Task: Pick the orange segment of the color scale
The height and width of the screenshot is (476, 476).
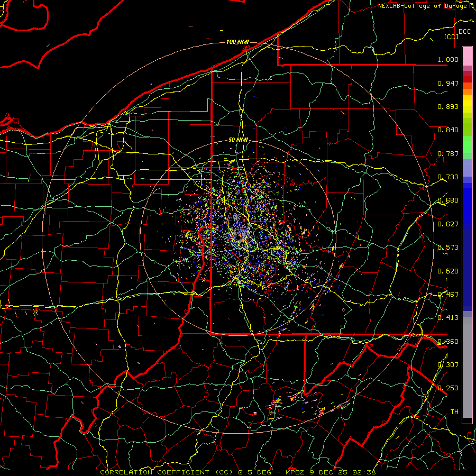Action: click(x=467, y=91)
